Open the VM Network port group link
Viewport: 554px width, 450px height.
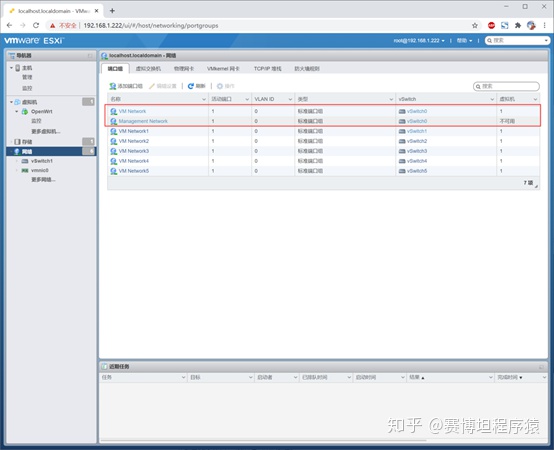(x=132, y=111)
